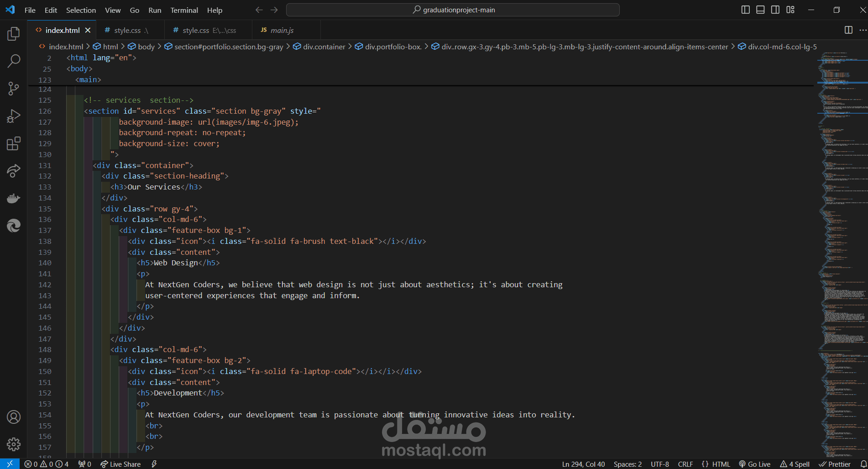Open the Go menu

(135, 10)
